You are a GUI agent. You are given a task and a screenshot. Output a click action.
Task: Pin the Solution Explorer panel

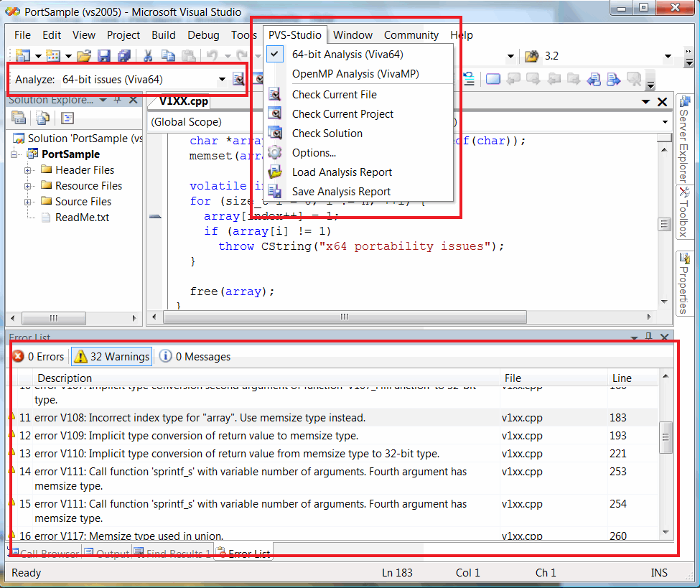click(118, 100)
